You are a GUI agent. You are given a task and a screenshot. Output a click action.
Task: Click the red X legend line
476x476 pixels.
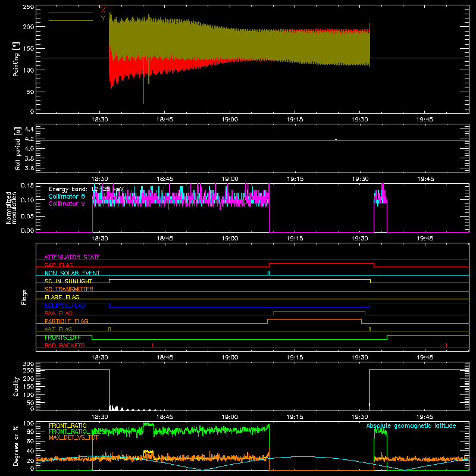[x=71, y=12]
